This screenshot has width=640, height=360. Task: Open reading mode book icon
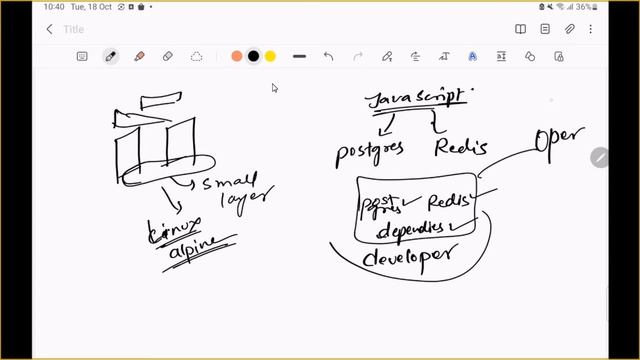coord(520,29)
